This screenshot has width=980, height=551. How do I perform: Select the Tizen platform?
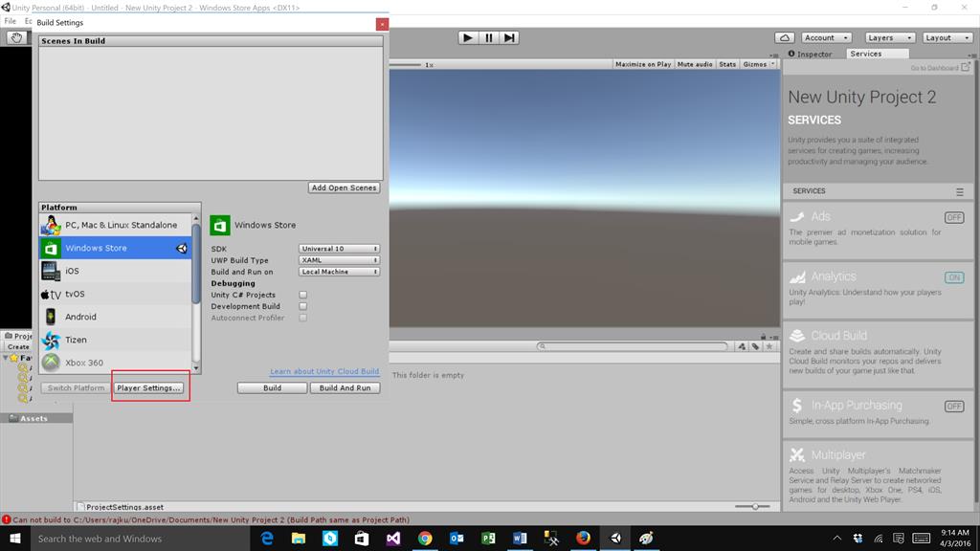point(116,340)
